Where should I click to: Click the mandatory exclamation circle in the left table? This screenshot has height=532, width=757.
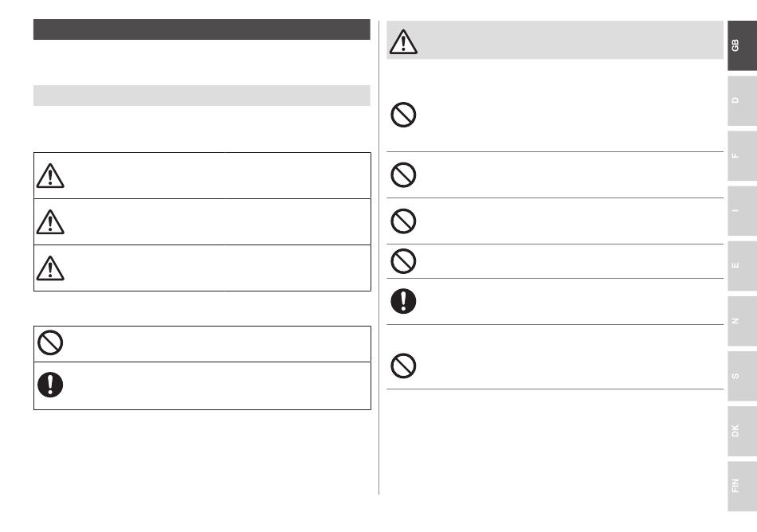click(x=50, y=385)
